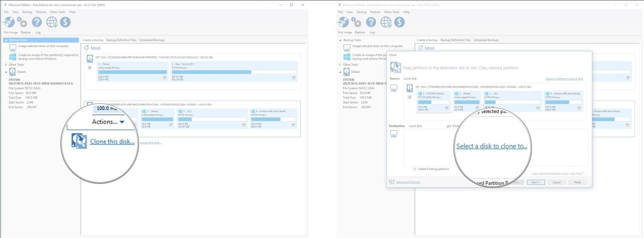Open File menu in window listing Disk 1
The image size is (644, 238).
pos(6,12)
